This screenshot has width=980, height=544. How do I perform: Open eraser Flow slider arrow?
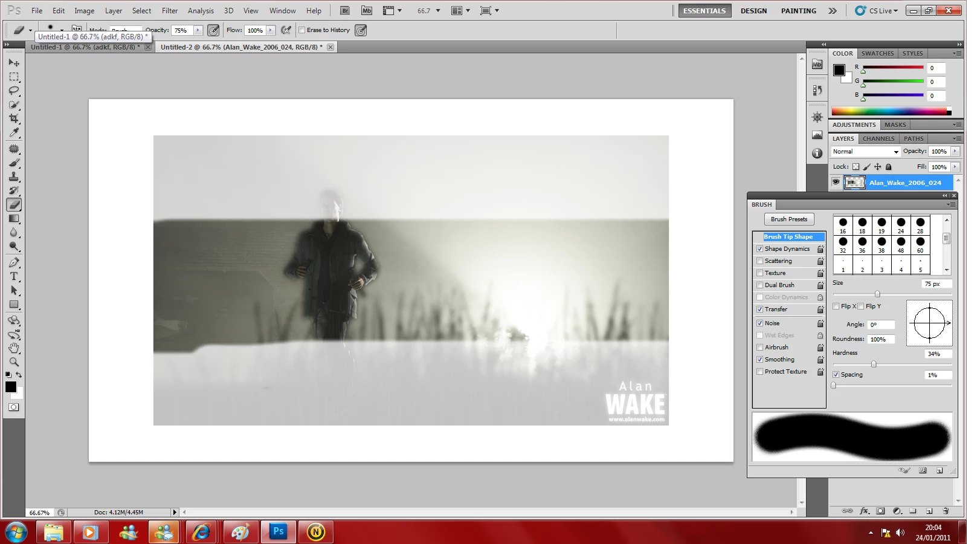270,30
